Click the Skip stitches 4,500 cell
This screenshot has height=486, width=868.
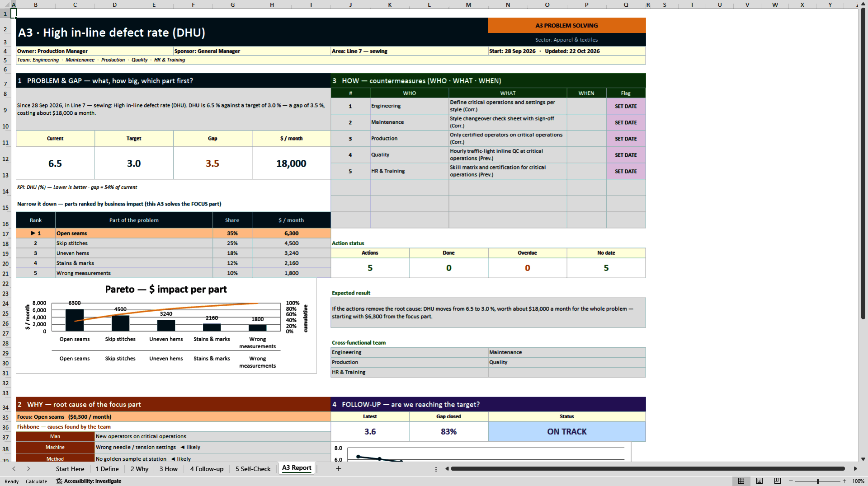click(x=291, y=243)
